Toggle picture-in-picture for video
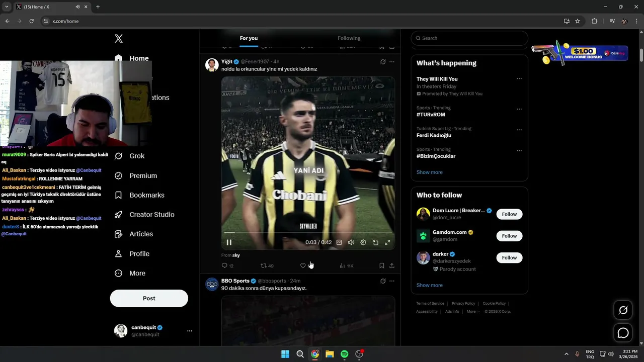 click(x=375, y=242)
